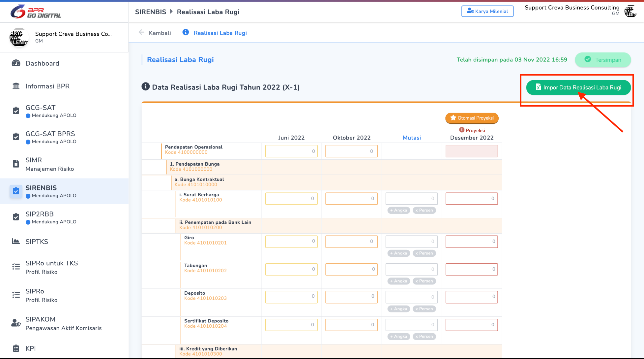Click info icon before Data Realisasi heading
Image resolution: width=644 pixels, height=359 pixels.
pyautogui.click(x=145, y=86)
